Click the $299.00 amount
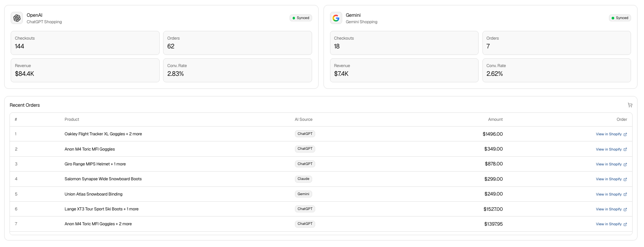 (493, 179)
